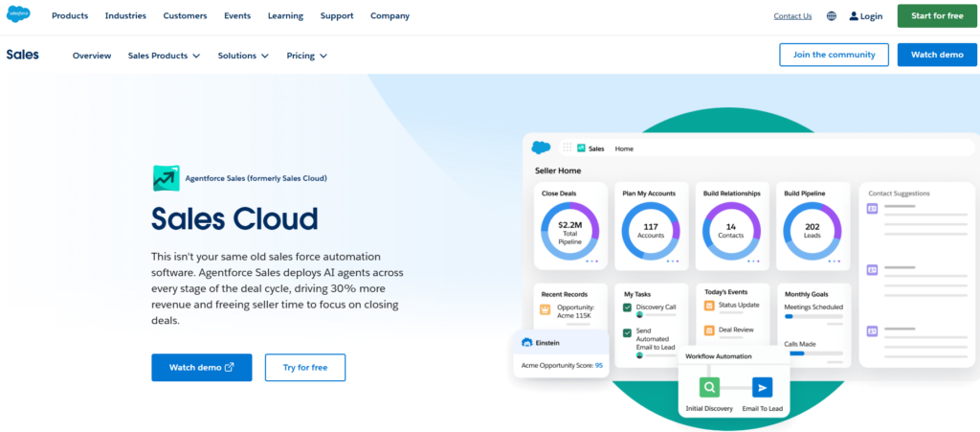The image size is (980, 432).
Task: Click the 'Opportunity: Acme 115K' record text
Action: [x=575, y=310]
